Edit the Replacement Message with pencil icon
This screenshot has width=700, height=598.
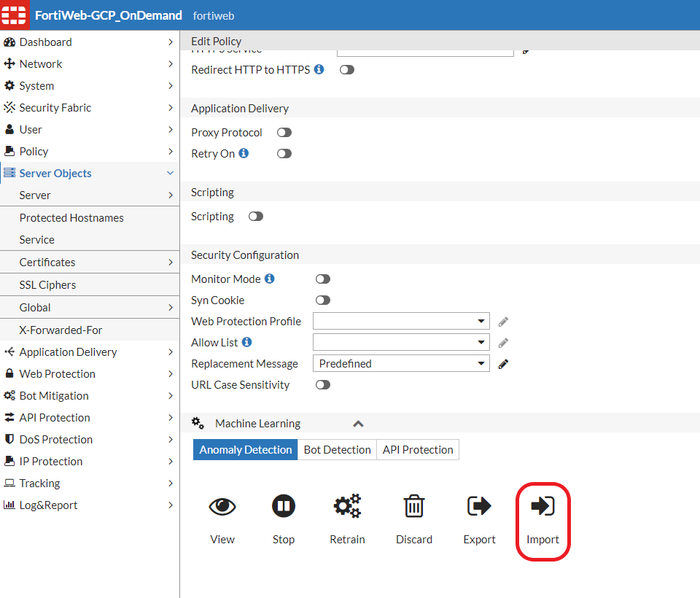tap(503, 364)
